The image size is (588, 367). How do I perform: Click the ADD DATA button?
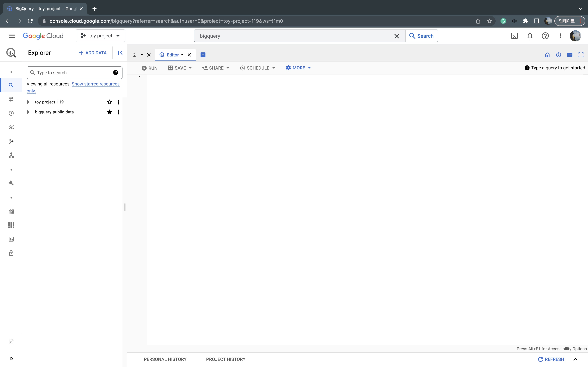point(93,53)
